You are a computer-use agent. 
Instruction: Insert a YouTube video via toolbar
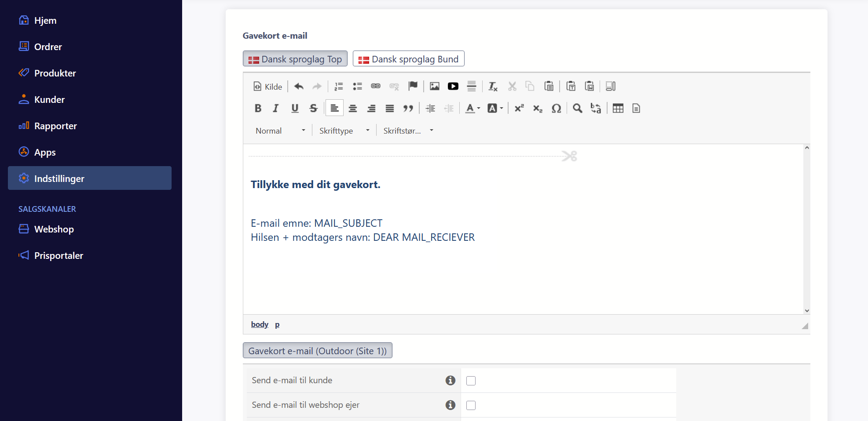[x=453, y=87]
